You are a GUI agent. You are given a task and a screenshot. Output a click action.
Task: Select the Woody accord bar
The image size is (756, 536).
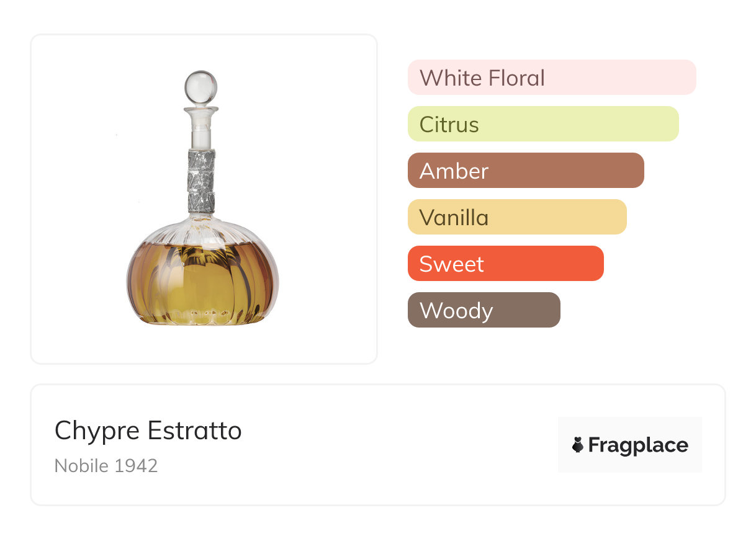point(484,310)
